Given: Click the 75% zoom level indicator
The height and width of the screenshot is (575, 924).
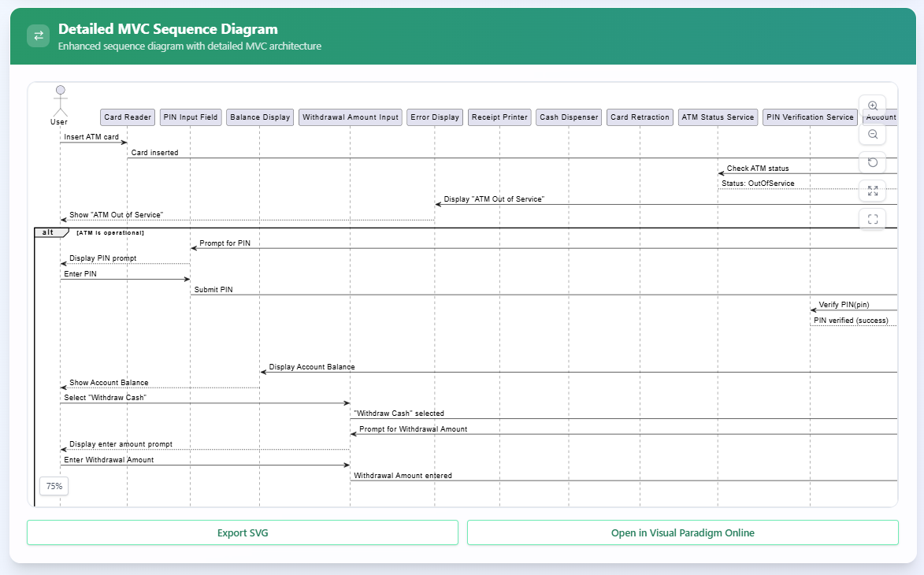Looking at the screenshot, I should coord(54,486).
